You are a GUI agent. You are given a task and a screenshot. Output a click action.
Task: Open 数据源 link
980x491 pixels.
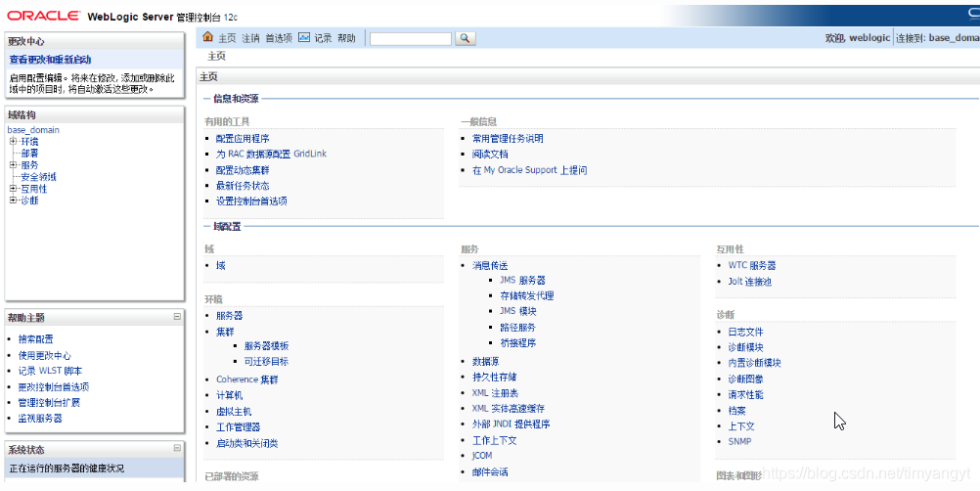[486, 362]
